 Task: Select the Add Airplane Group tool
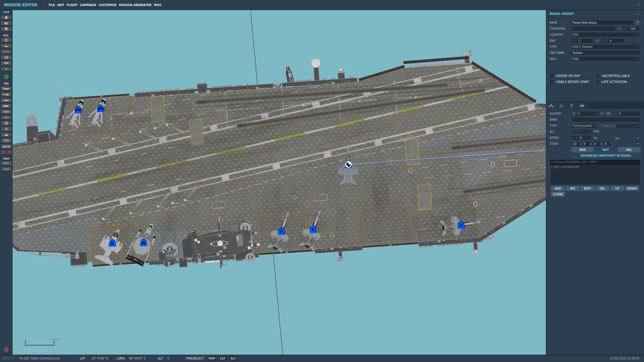click(x=6, y=89)
